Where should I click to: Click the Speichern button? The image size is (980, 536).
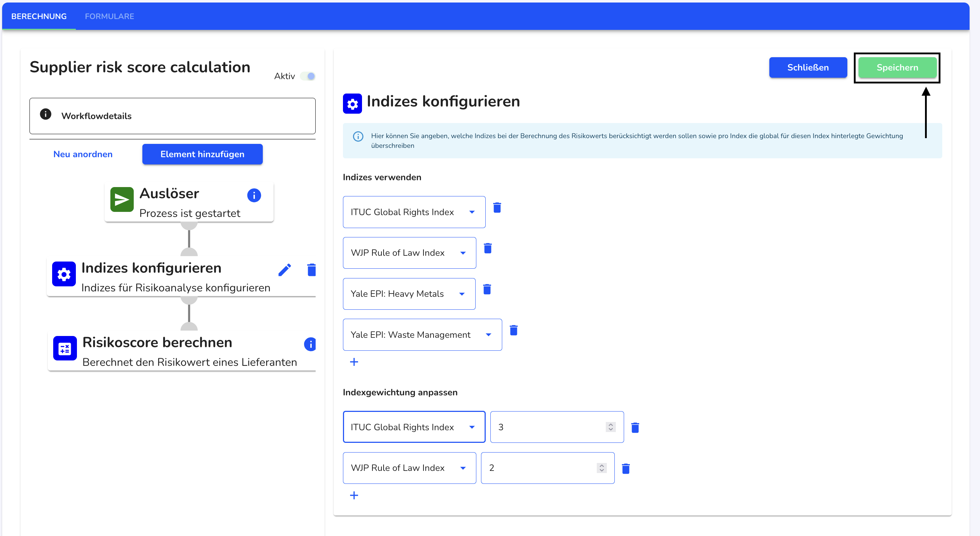click(x=897, y=67)
